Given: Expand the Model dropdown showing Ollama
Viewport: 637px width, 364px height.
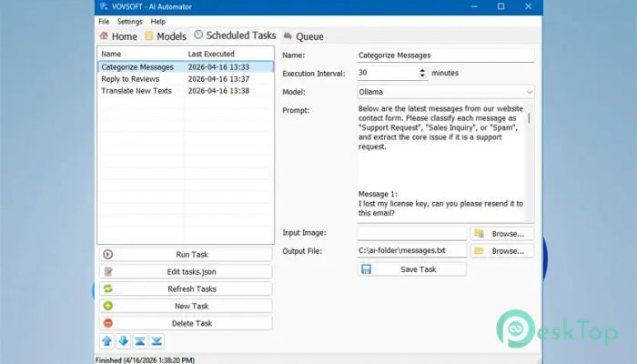Looking at the screenshot, I should click(529, 92).
